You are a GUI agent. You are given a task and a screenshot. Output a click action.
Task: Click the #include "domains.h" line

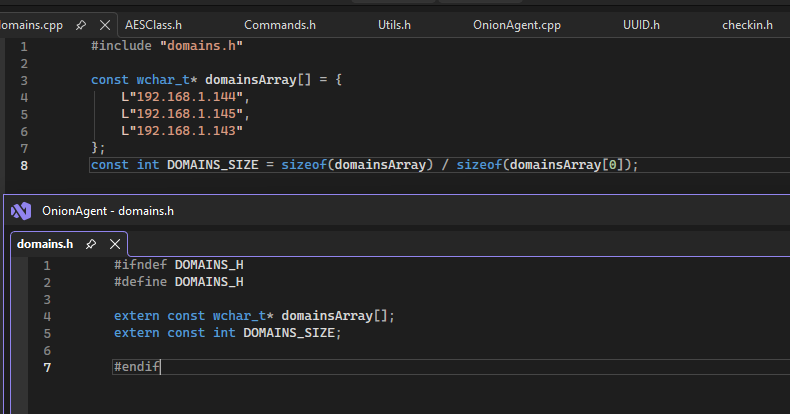pos(167,46)
